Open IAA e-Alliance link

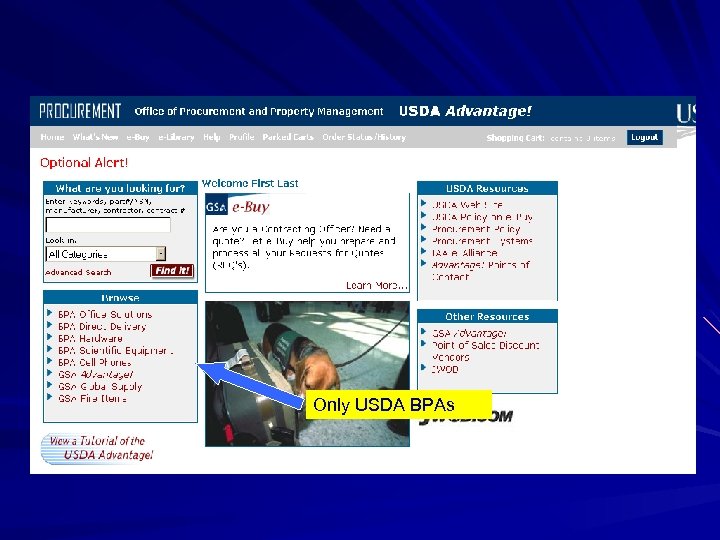click(x=465, y=253)
